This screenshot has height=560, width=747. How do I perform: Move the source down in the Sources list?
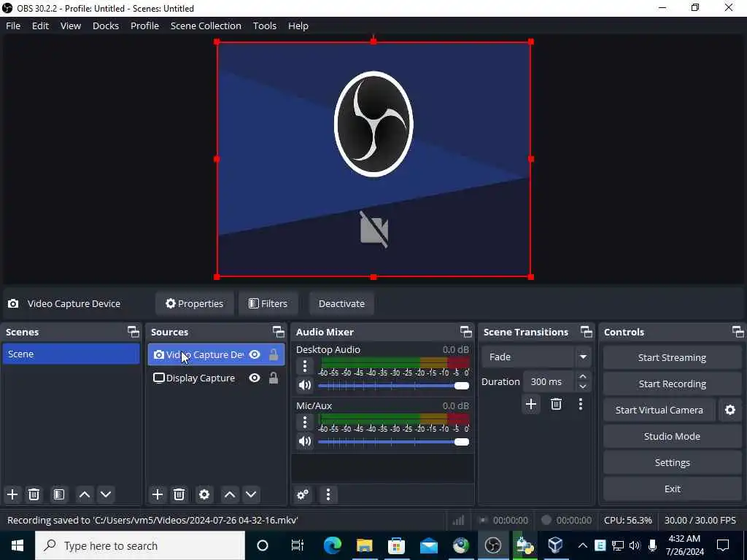point(251,494)
